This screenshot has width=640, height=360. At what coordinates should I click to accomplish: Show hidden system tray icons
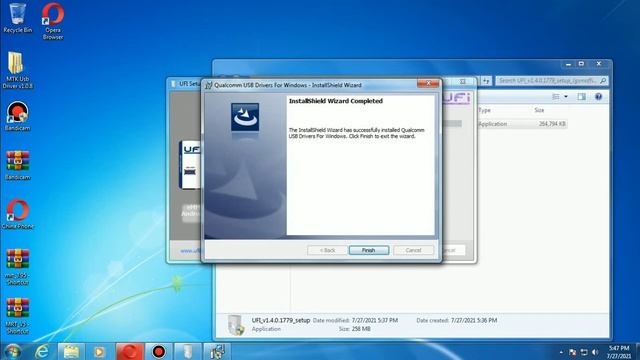561,352
